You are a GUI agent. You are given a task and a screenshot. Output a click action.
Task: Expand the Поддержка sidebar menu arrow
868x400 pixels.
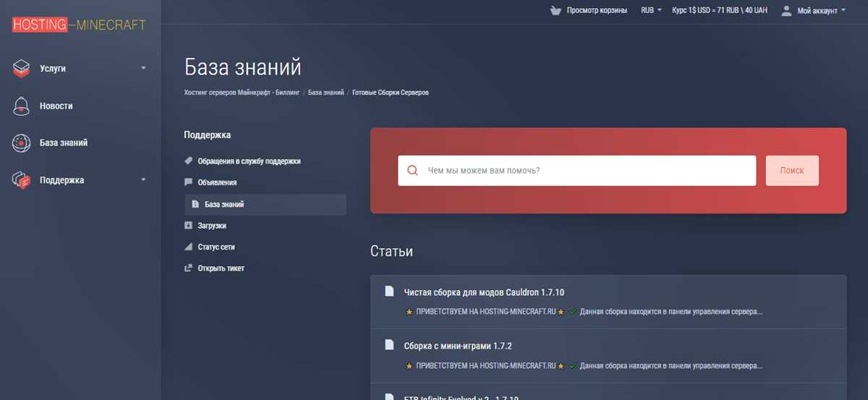coord(143,179)
